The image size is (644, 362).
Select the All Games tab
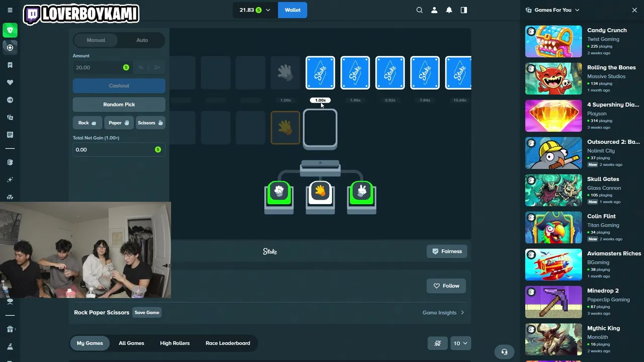[x=131, y=343]
